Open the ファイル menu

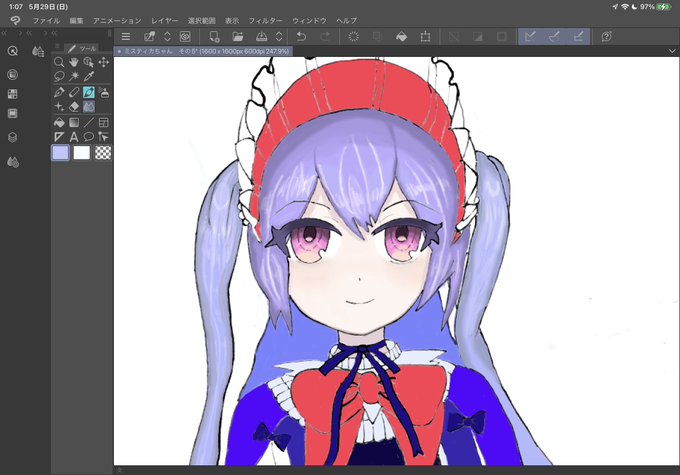point(46,20)
